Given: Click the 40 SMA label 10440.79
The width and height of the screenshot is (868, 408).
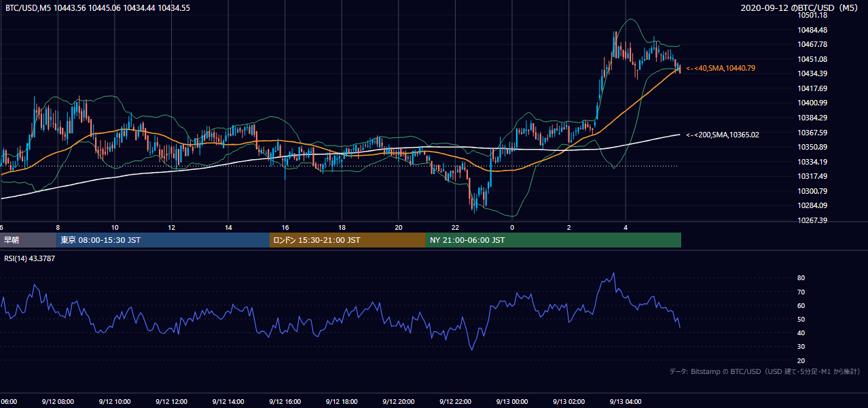Looking at the screenshot, I should [x=721, y=68].
